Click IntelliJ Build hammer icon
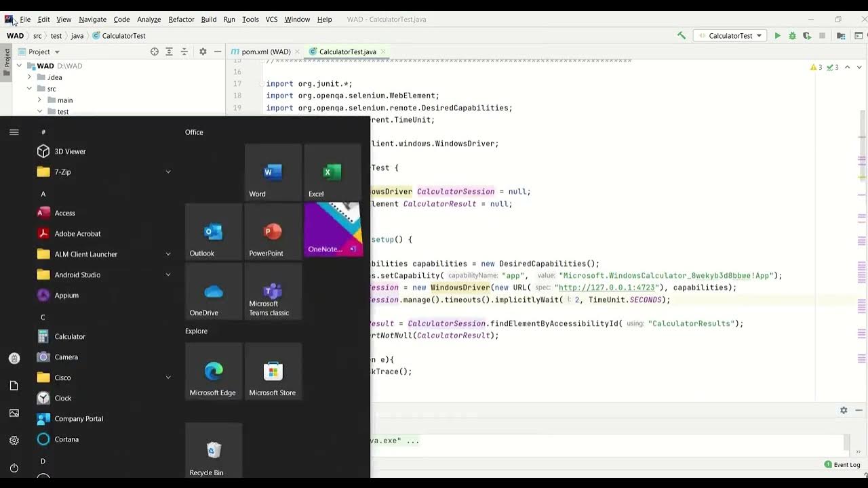This screenshot has width=868, height=488. (x=682, y=36)
